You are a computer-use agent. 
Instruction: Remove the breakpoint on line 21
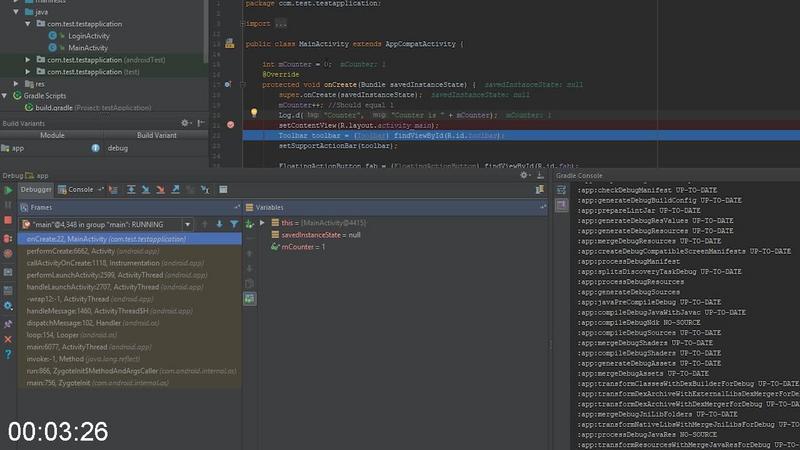pos(231,125)
